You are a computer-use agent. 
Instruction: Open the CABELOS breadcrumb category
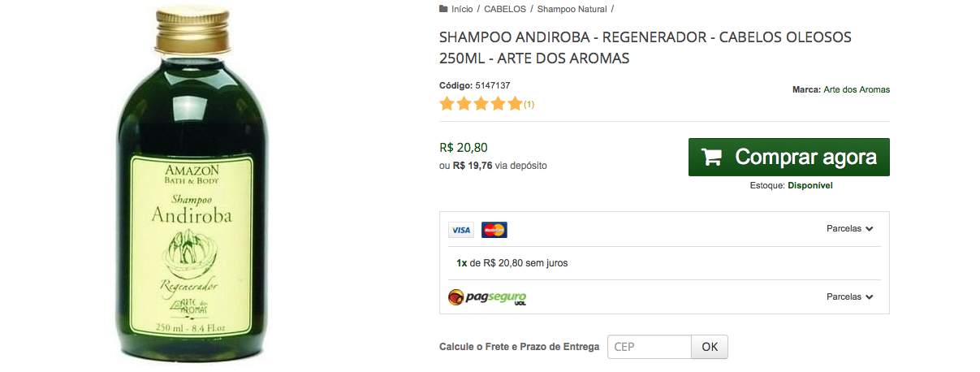(x=503, y=9)
